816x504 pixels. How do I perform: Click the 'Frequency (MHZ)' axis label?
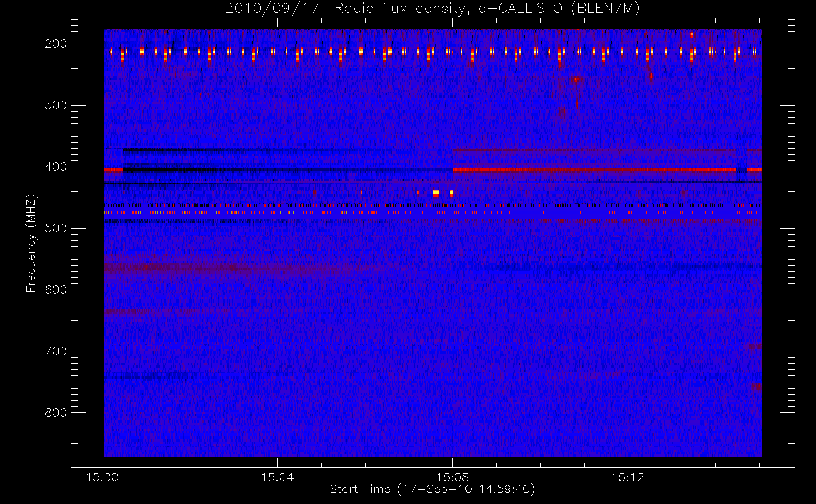point(31,243)
